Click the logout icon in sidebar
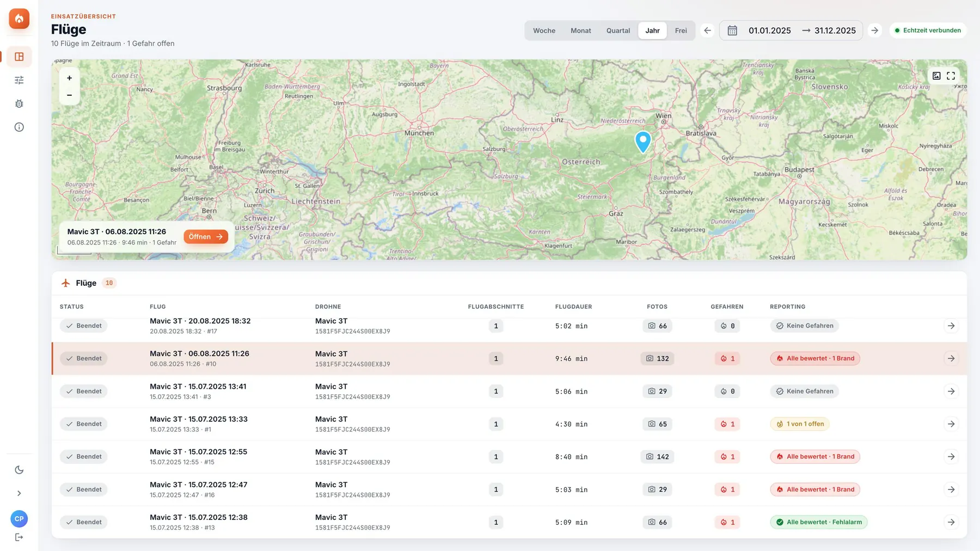Image resolution: width=980 pixels, height=551 pixels. (19, 537)
